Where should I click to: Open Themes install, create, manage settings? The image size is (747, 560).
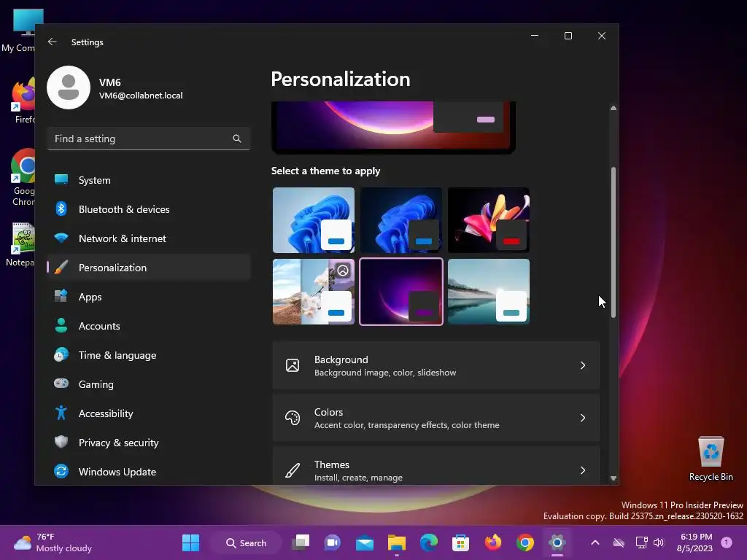(x=436, y=466)
